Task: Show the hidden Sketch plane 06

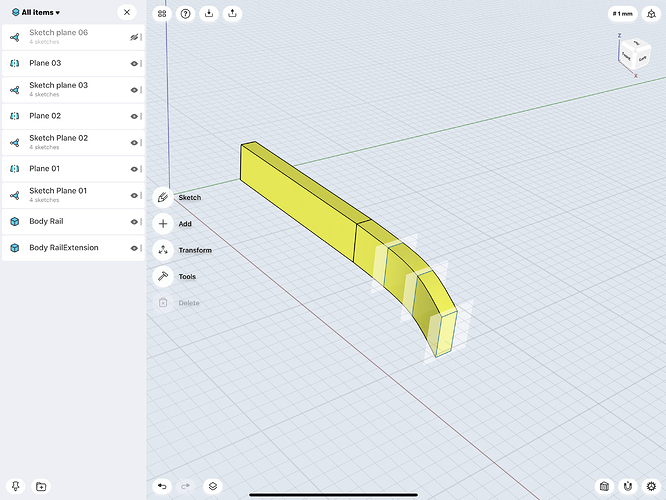Action: coord(134,37)
